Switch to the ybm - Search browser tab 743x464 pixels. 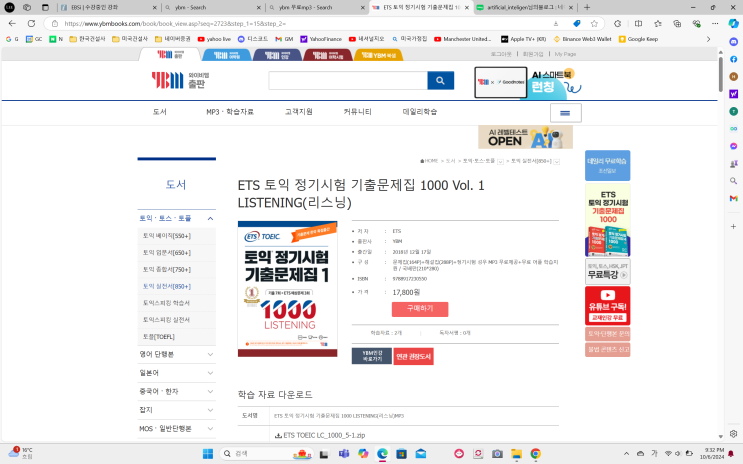(212, 7)
